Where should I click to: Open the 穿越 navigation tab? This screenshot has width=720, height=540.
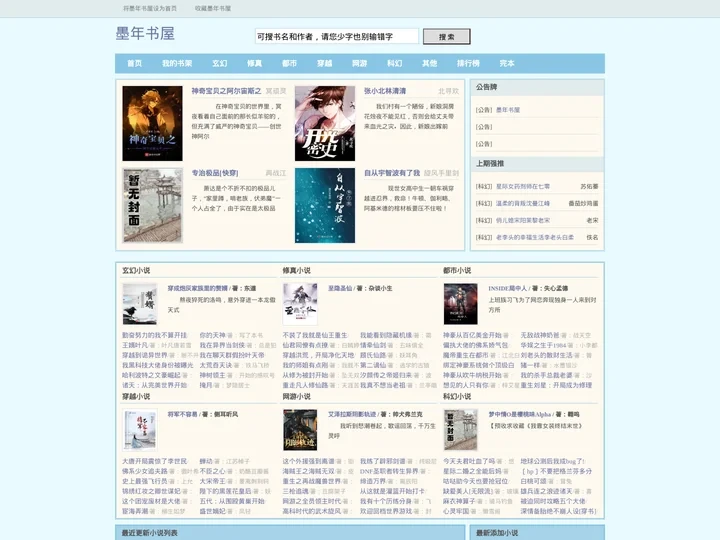[x=324, y=63]
